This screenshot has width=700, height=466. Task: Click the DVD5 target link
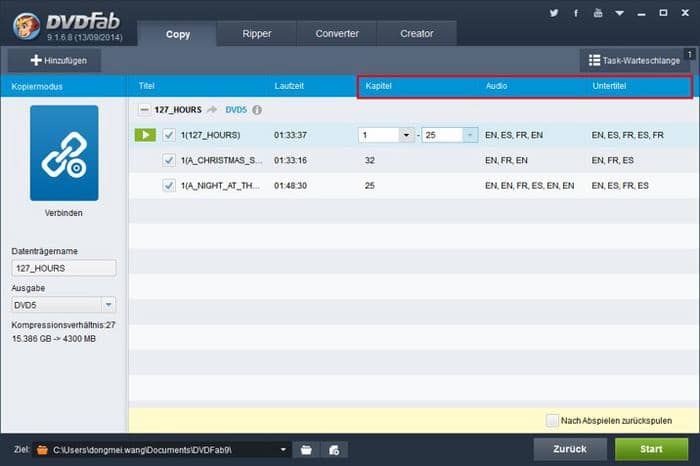click(236, 110)
